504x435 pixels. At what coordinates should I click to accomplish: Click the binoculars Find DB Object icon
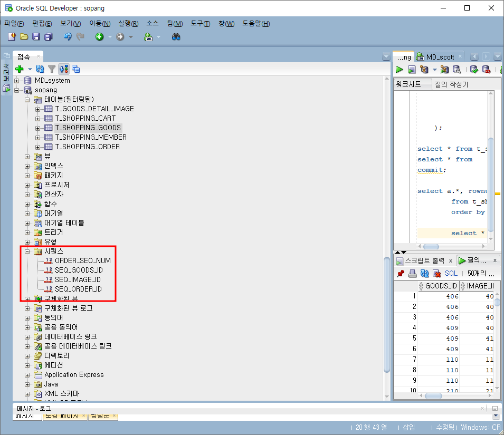176,37
